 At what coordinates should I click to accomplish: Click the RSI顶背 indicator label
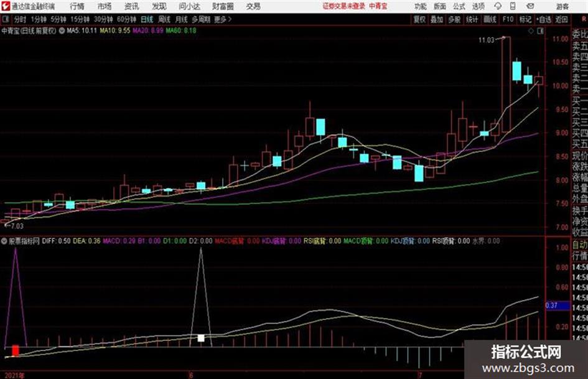pyautogui.click(x=450, y=241)
